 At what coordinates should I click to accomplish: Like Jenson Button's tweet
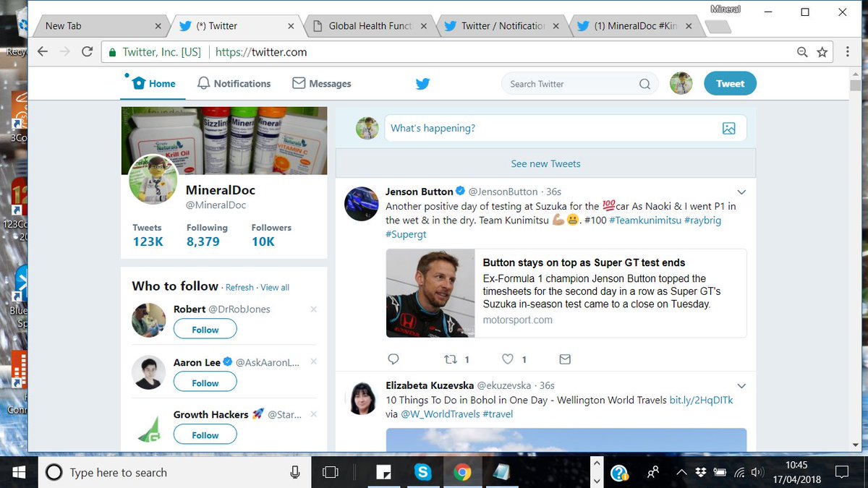pyautogui.click(x=508, y=359)
